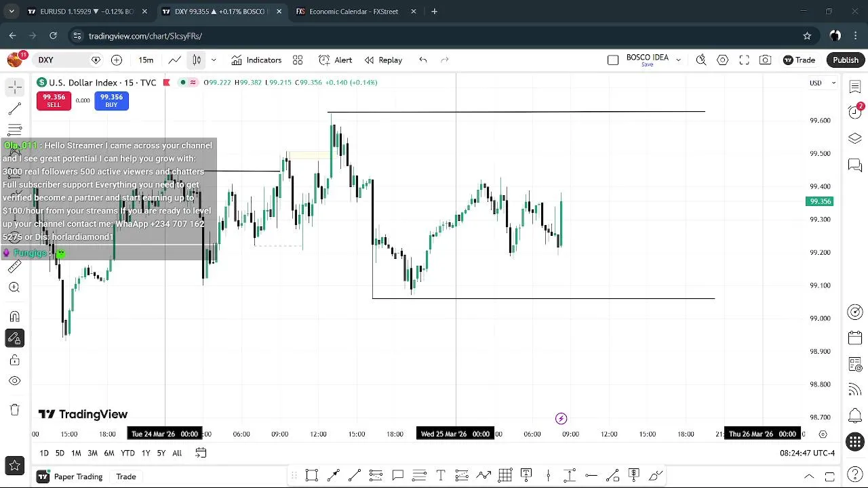Select the ruler measure tool

[14, 266]
